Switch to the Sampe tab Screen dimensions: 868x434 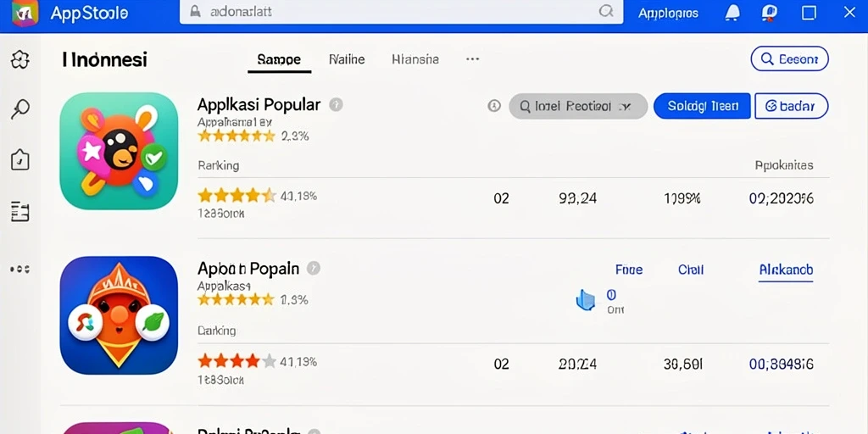point(279,59)
